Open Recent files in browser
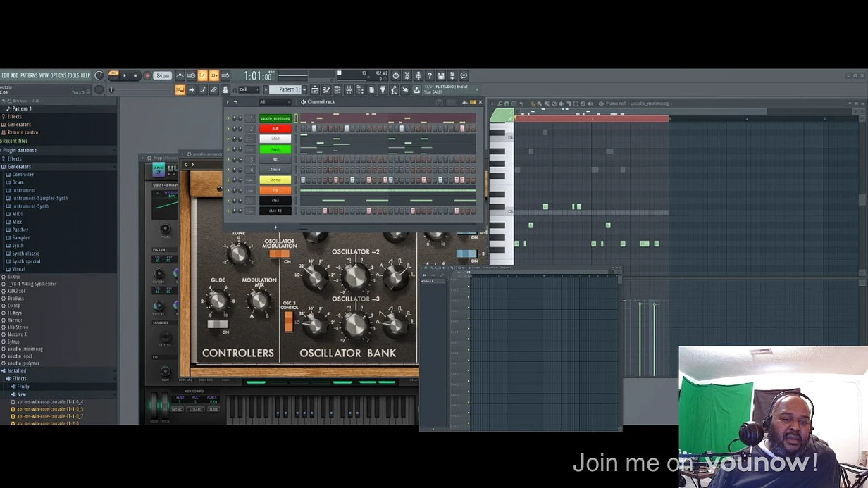 pos(14,141)
